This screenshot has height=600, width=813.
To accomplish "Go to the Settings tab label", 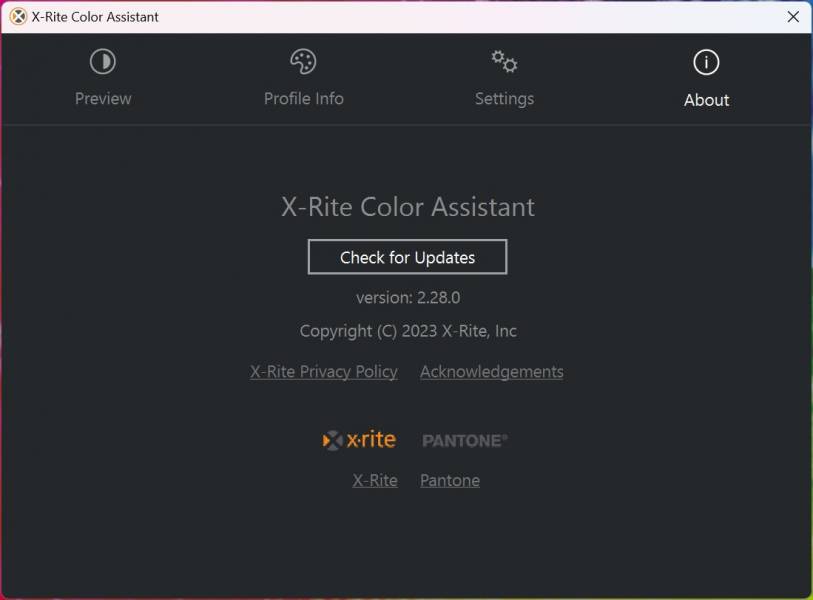I will 504,99.
